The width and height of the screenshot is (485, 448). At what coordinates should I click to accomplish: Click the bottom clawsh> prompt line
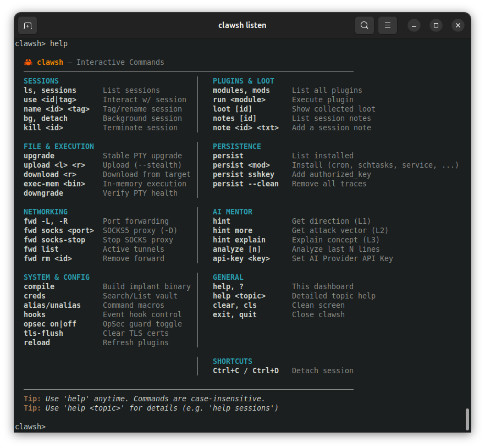[x=31, y=427]
